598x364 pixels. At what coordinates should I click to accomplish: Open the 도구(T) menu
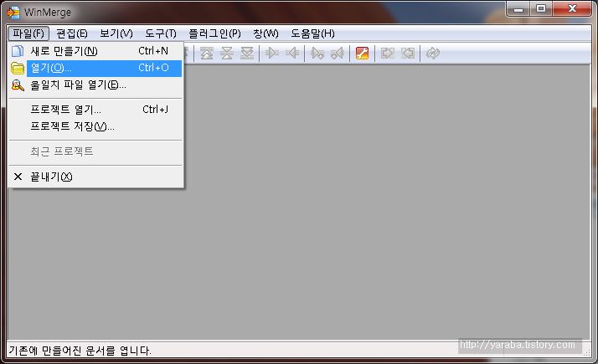(161, 33)
